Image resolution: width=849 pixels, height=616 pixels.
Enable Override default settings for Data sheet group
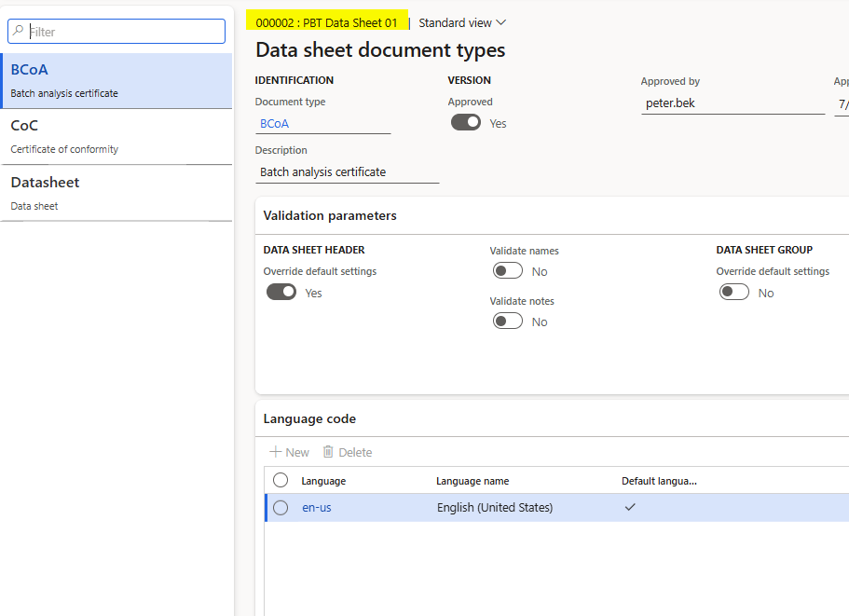(x=733, y=292)
